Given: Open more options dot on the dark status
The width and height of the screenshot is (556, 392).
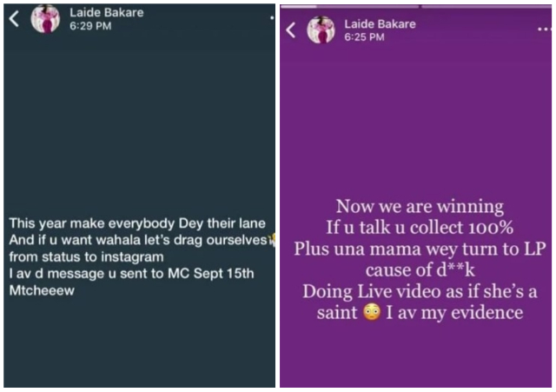Looking at the screenshot, I should tap(272, 17).
